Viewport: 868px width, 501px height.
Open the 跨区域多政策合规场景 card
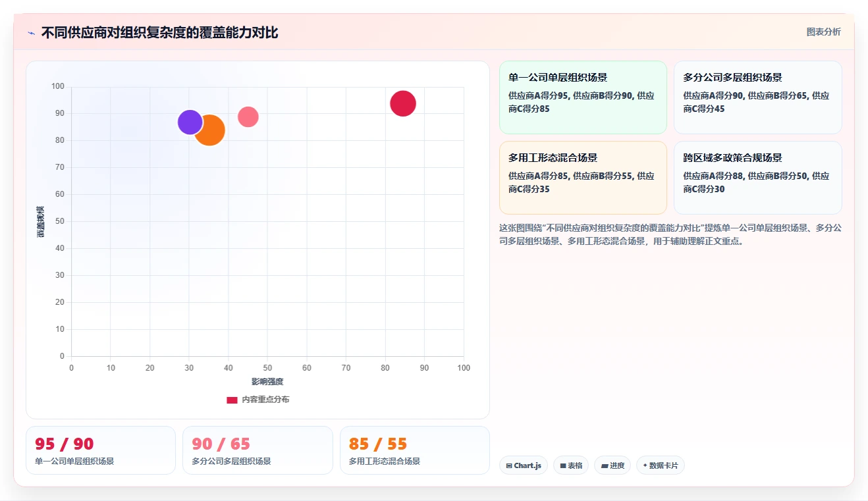[x=758, y=178]
